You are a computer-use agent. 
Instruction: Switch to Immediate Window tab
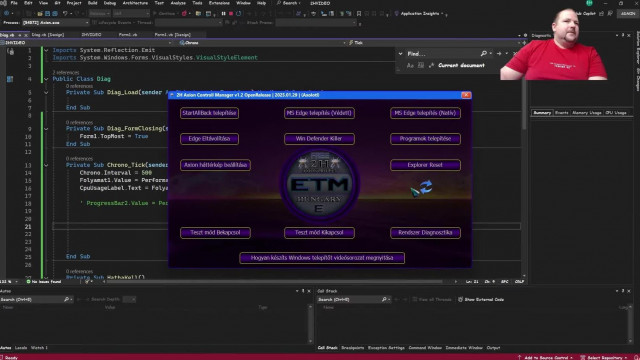point(464,348)
